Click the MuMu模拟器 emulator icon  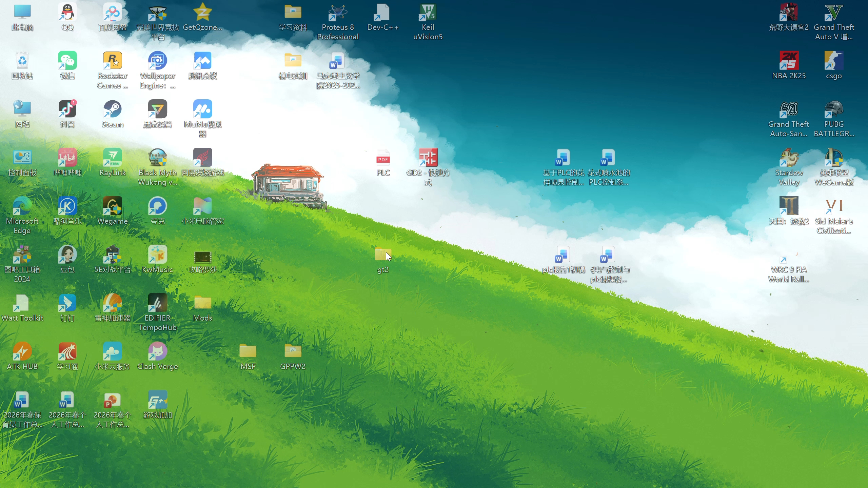203,109
